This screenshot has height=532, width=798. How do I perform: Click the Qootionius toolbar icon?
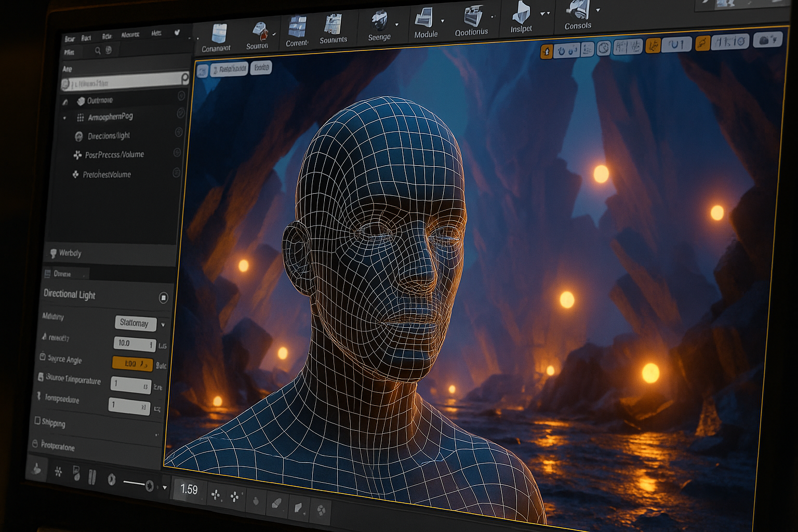(x=472, y=17)
